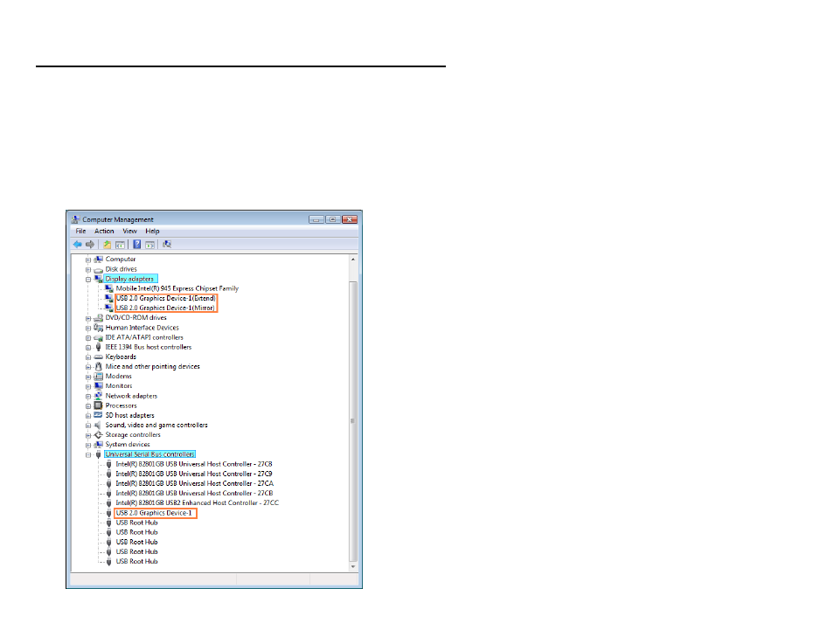
Task: Click the scrollbar down arrow
Action: pyautogui.click(x=353, y=567)
